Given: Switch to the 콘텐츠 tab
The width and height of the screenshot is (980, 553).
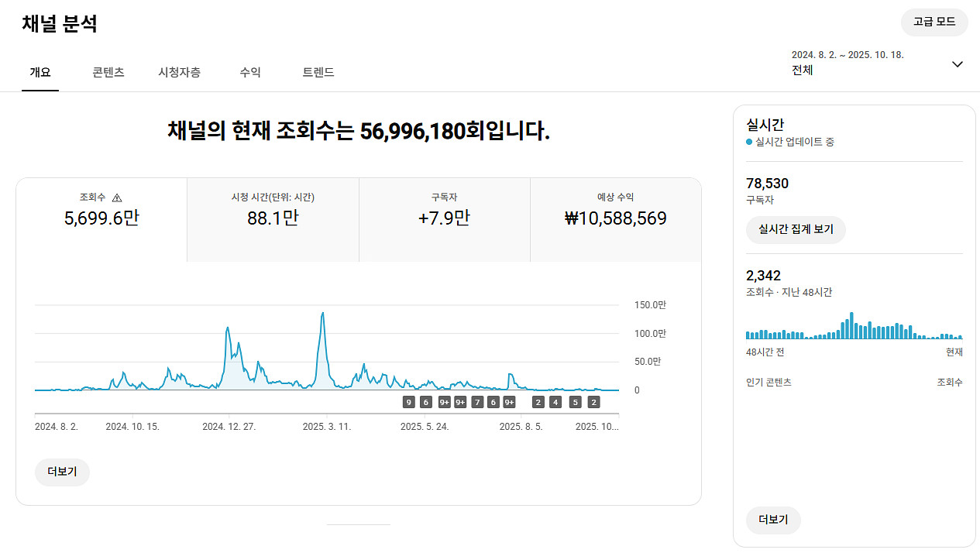Looking at the screenshot, I should (x=108, y=72).
